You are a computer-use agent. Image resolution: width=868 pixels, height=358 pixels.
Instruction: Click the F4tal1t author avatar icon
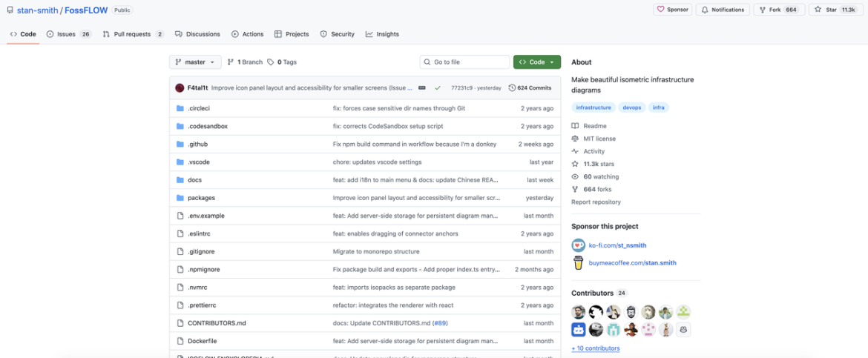click(180, 87)
